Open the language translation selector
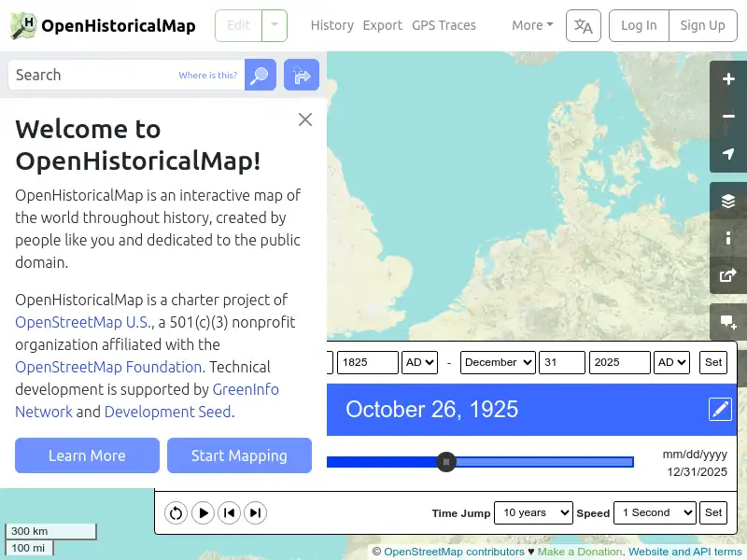This screenshot has width=747, height=560. tap(583, 25)
